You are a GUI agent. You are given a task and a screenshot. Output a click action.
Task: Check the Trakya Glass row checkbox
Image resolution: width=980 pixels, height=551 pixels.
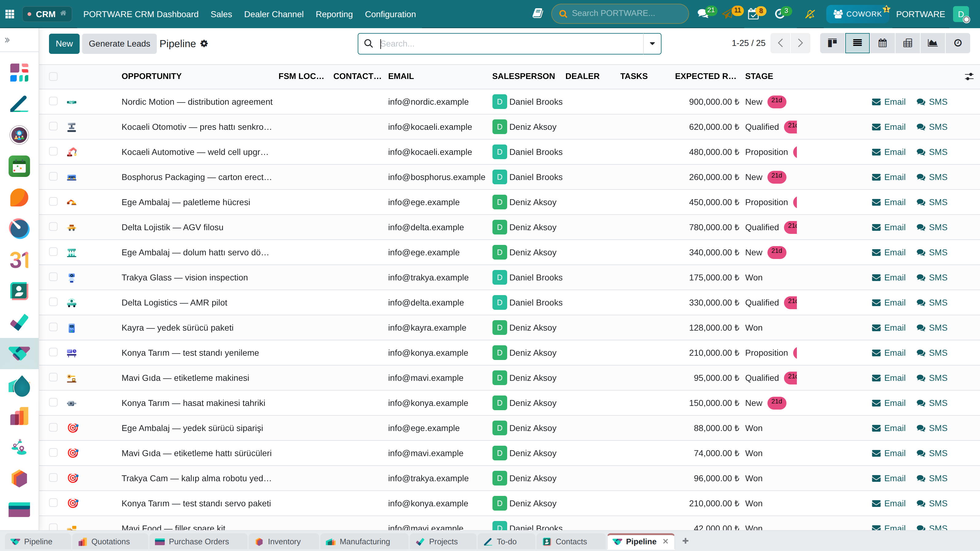pyautogui.click(x=53, y=277)
